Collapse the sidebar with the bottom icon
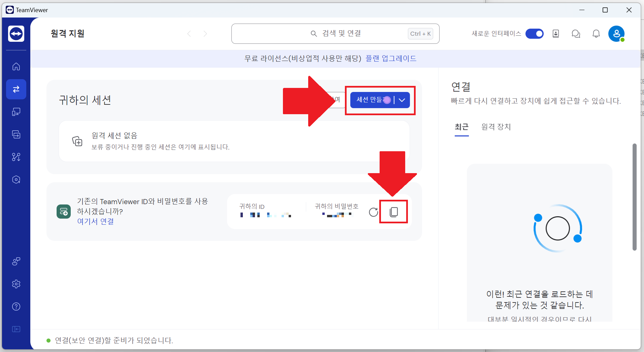This screenshot has width=644, height=352. coord(16,329)
